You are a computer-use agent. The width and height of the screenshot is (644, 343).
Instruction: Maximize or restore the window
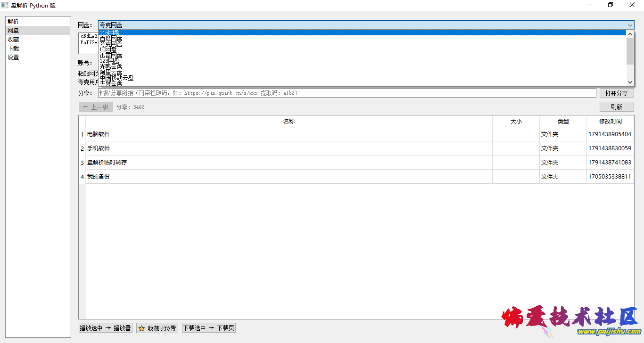tap(611, 5)
